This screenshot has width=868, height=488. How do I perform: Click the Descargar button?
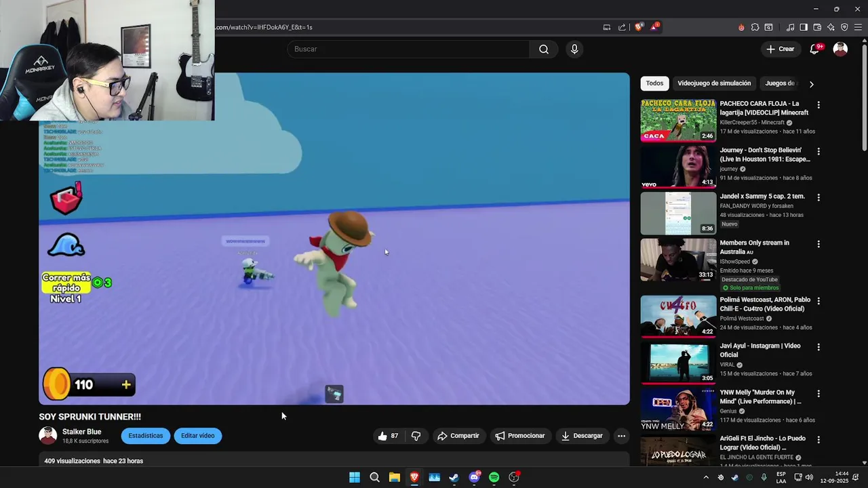click(581, 436)
